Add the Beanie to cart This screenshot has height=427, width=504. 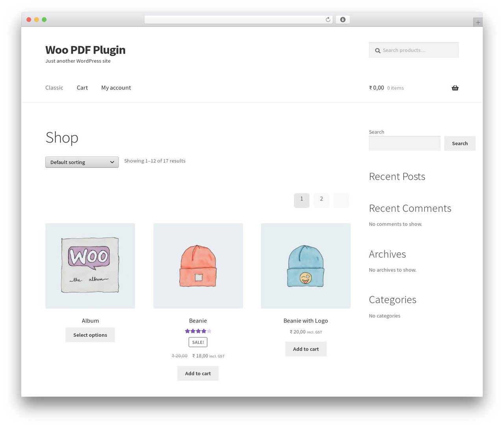coord(198,373)
